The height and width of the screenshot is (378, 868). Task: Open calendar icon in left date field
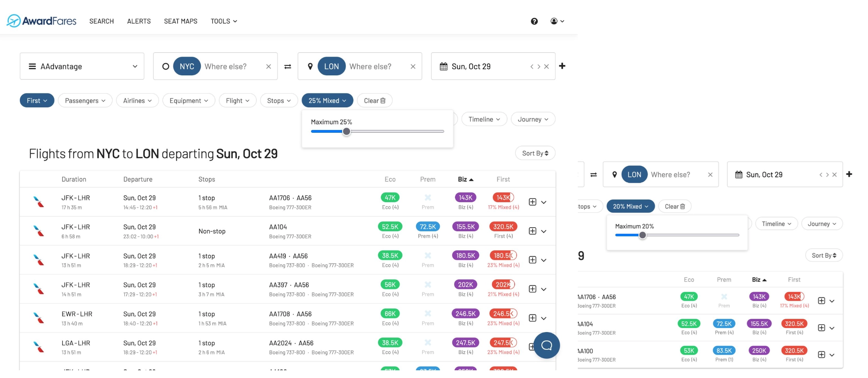(x=444, y=67)
